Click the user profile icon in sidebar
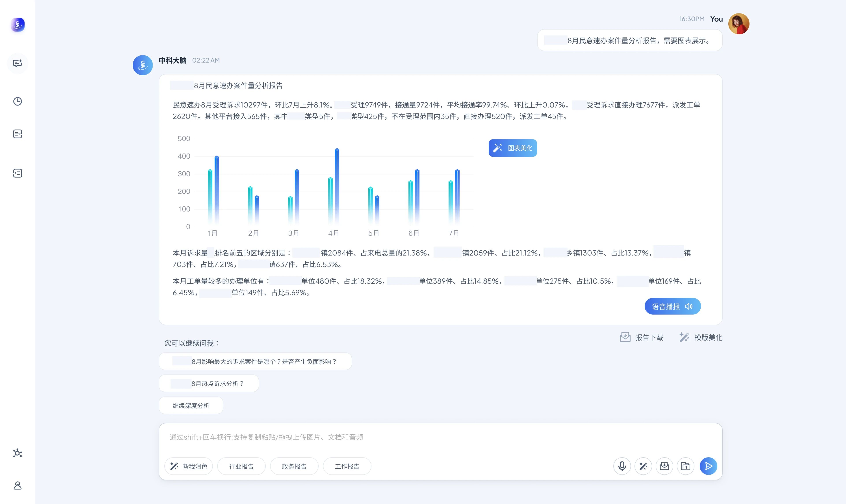Screen dimensions: 846x504 click(18, 485)
